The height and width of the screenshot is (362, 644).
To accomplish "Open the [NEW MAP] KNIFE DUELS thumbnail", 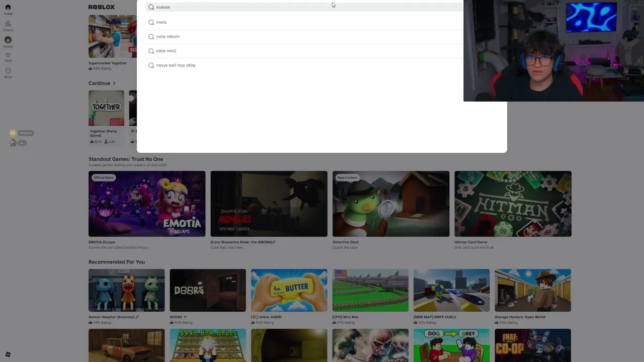I will (451, 290).
